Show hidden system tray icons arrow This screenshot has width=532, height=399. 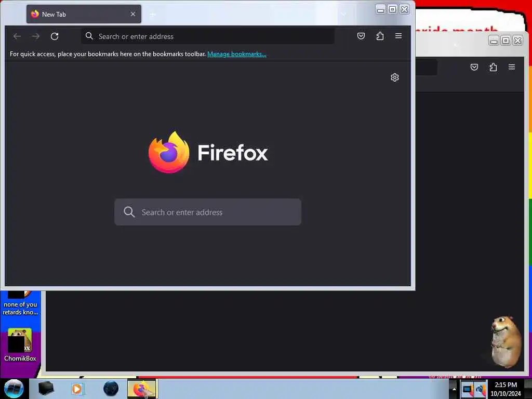click(454, 389)
